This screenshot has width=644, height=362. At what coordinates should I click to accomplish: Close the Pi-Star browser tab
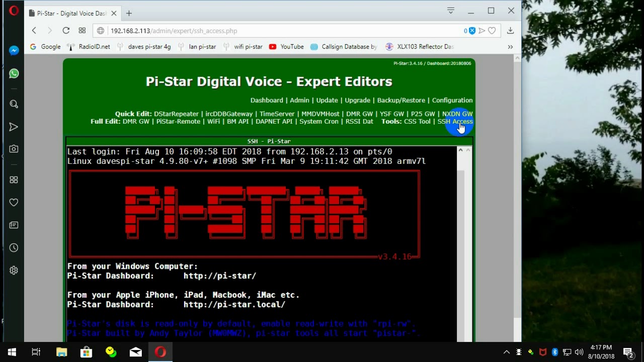coord(114,14)
